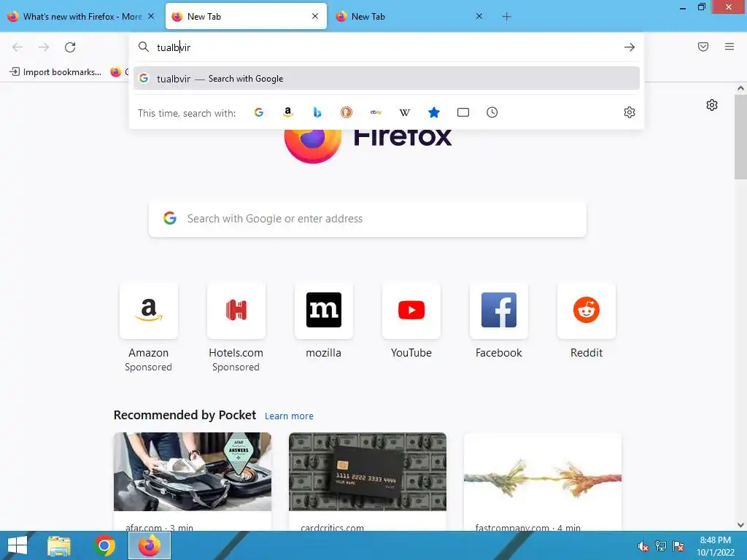Launch Chrome from the taskbar
This screenshot has height=560, width=747.
tap(104, 545)
